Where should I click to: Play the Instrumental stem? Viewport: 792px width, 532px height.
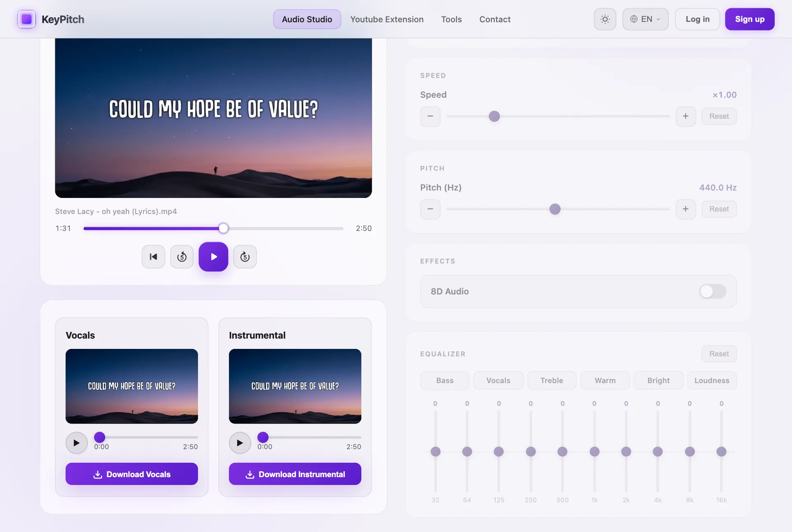point(240,443)
